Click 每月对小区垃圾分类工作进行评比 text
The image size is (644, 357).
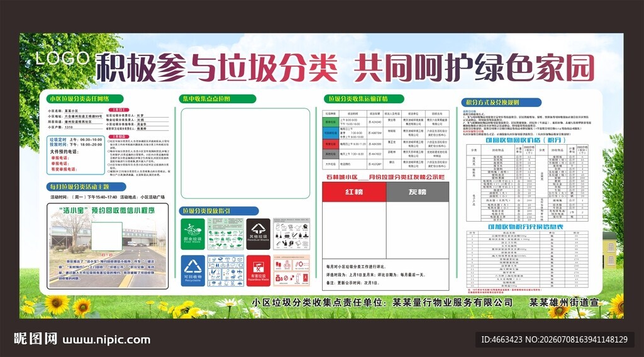coord(356,266)
